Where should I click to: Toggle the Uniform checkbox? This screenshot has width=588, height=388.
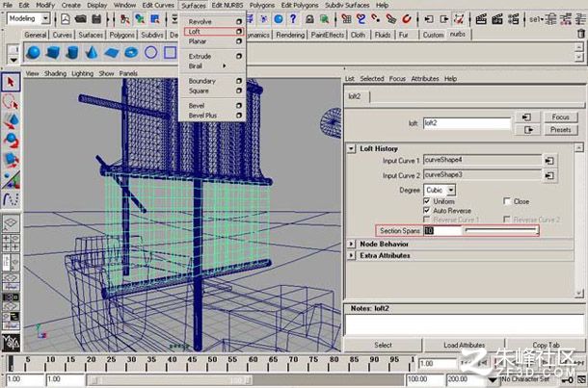click(x=427, y=201)
